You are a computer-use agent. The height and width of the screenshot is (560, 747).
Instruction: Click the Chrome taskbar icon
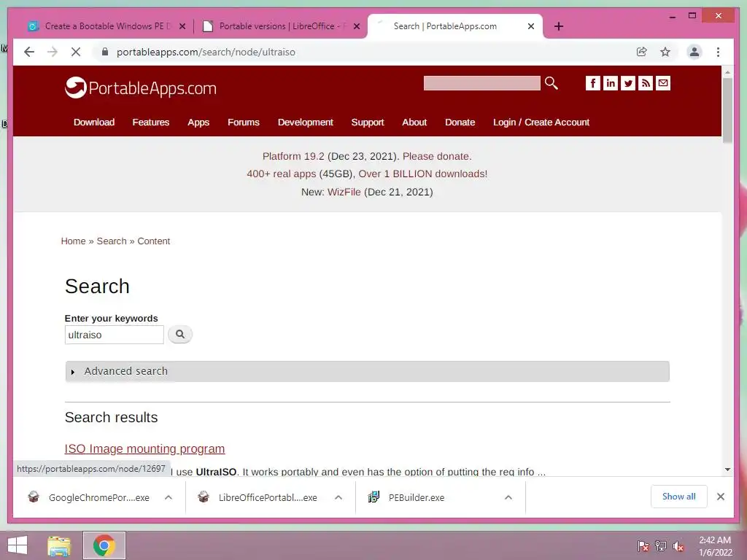[104, 545]
